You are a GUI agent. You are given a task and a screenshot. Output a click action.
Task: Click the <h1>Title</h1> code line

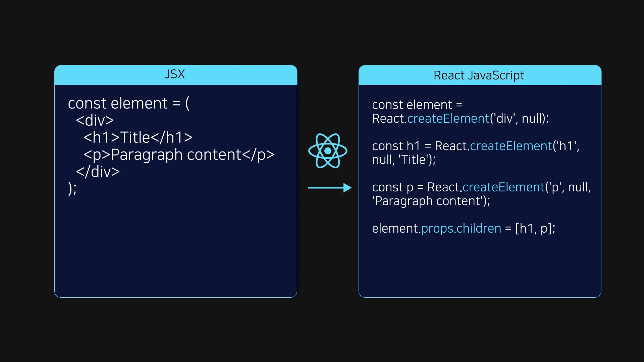point(138,137)
